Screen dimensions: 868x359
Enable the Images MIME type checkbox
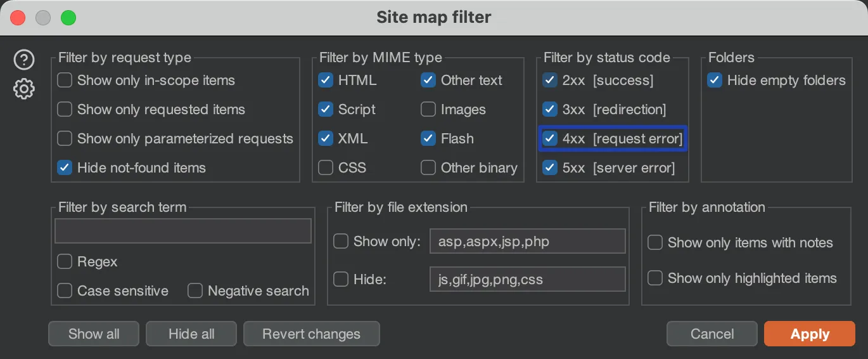click(x=428, y=110)
